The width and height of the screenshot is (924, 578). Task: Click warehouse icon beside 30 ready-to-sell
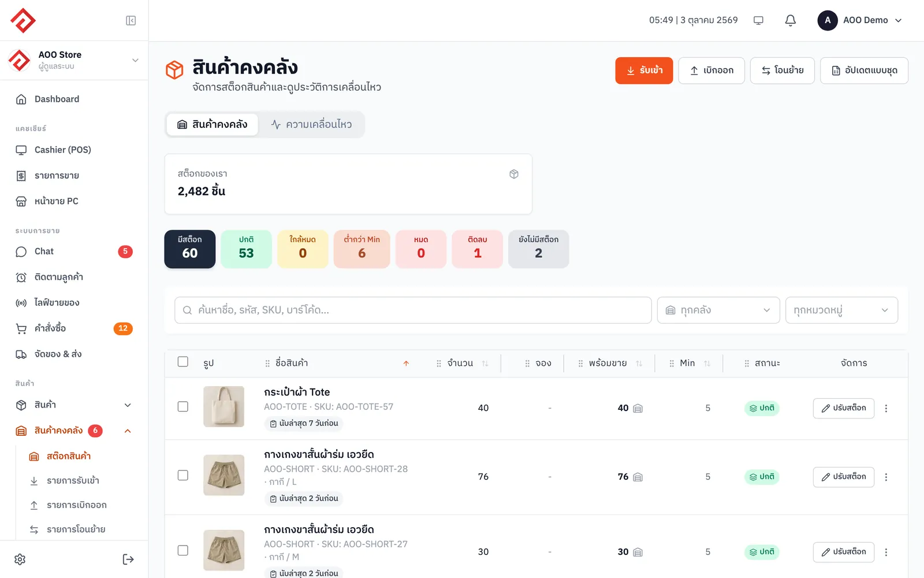638,553
